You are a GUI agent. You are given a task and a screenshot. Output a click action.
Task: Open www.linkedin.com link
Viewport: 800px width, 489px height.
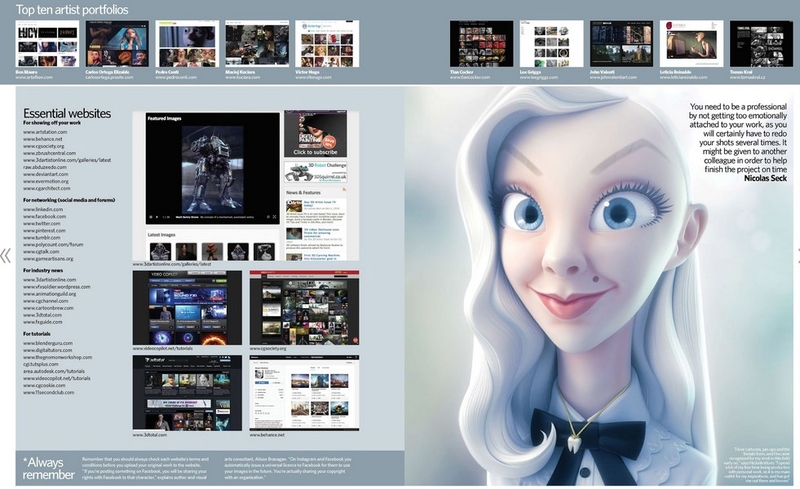(x=43, y=209)
